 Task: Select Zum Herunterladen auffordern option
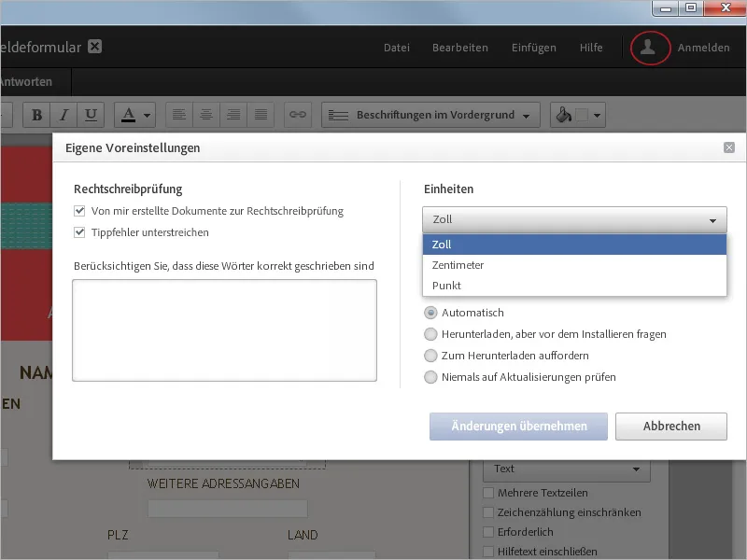[430, 356]
